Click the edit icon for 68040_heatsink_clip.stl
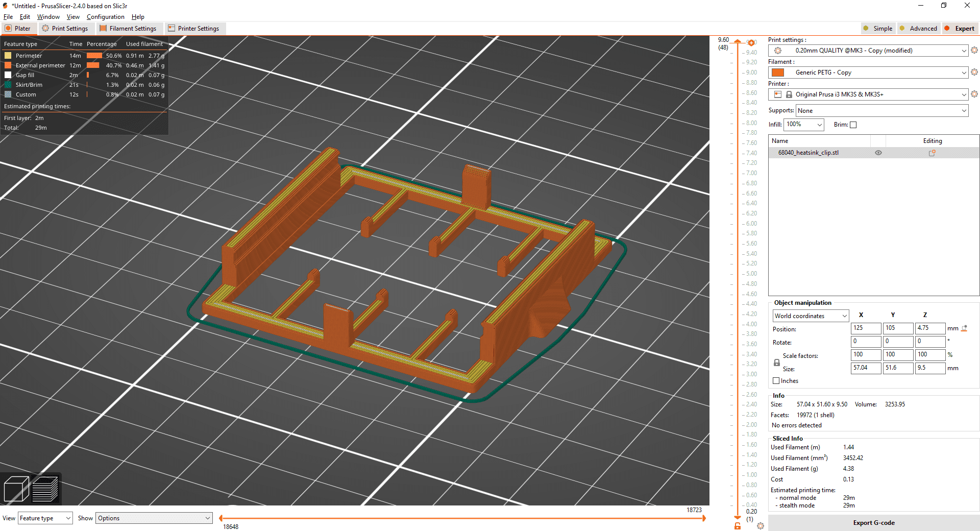Screen dimensions: 980x531 click(932, 153)
